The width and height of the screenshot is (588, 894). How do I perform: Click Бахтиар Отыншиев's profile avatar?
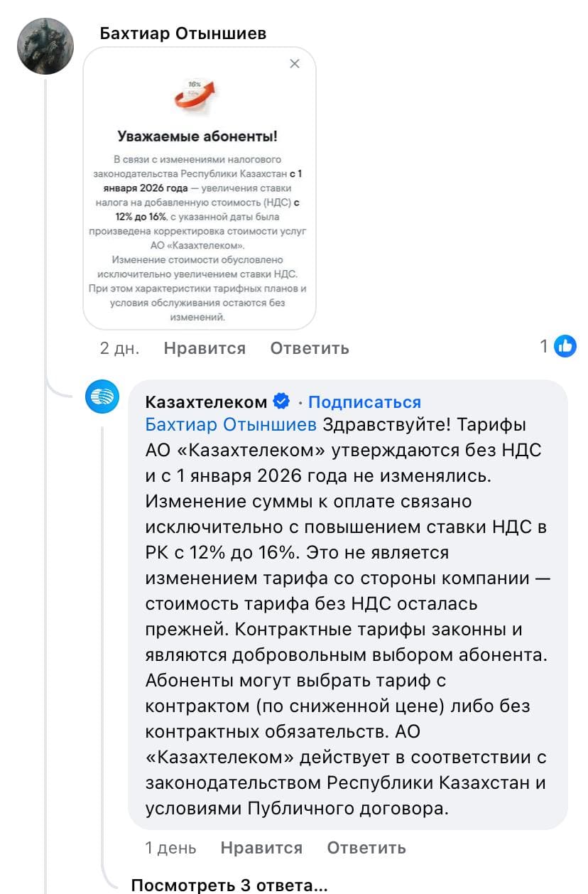coord(45,46)
